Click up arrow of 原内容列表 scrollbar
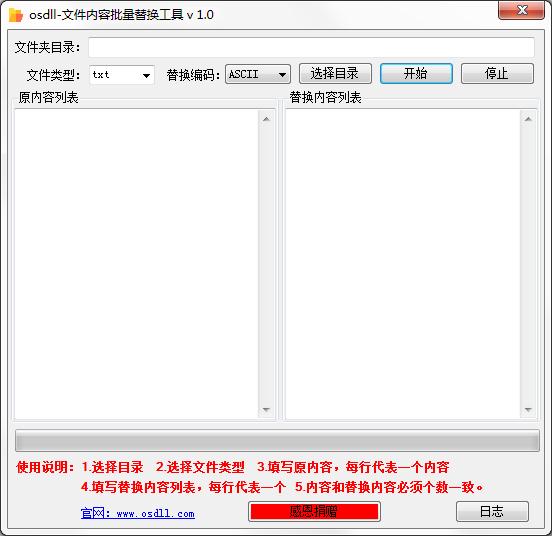The width and height of the screenshot is (552, 536). 266,119
